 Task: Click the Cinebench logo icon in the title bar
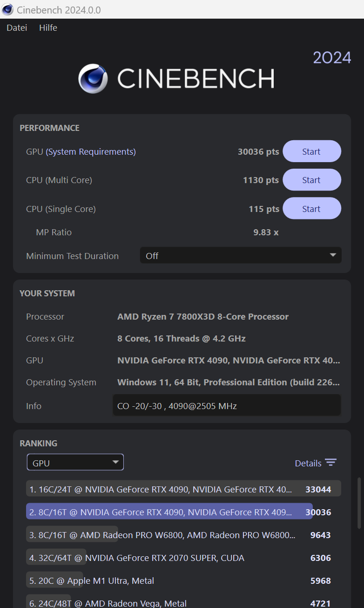(7, 9)
